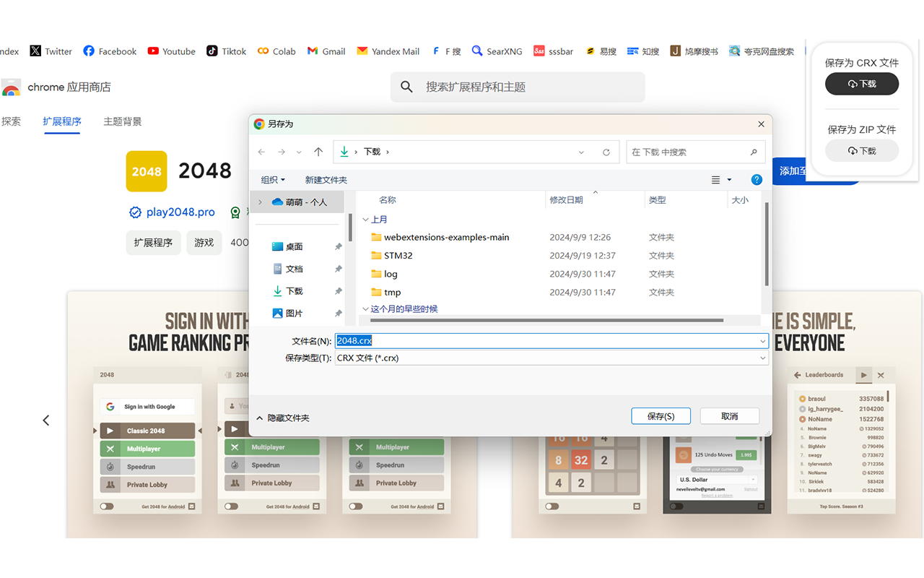Download the ZIP file
The height and width of the screenshot is (578, 924).
click(862, 150)
